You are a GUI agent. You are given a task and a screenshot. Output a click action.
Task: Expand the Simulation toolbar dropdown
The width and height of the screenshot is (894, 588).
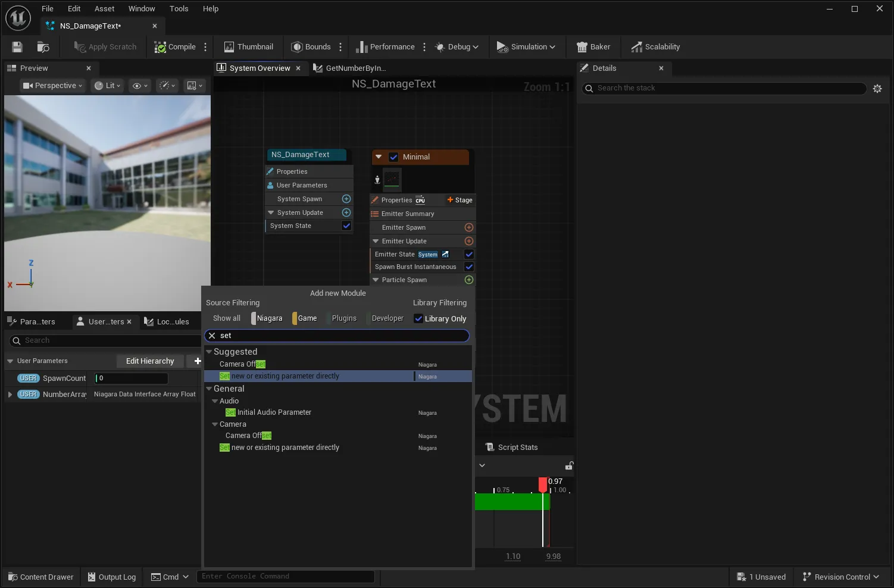point(526,47)
